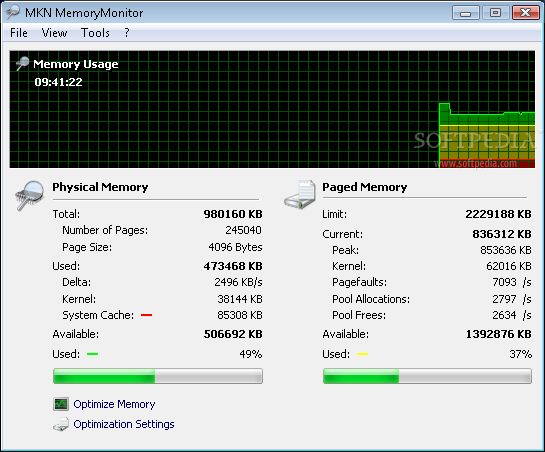Image resolution: width=545 pixels, height=452 pixels.
Task: Click the Paged Memory drive icon
Action: 300,194
